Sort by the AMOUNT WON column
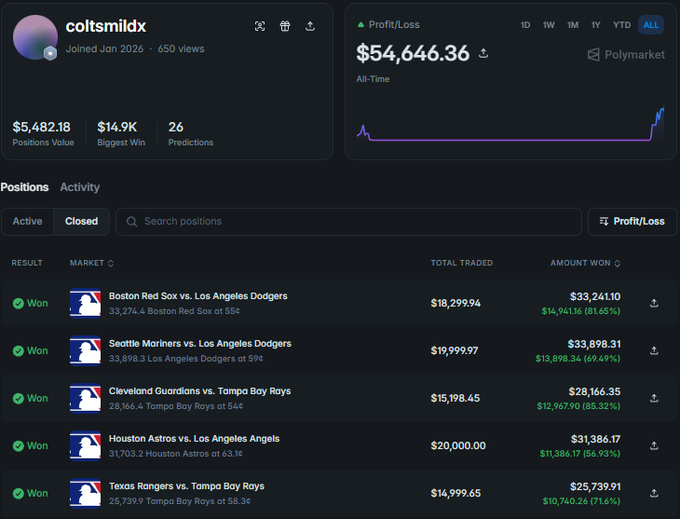Screen dimensions: 680x519 click(585, 263)
